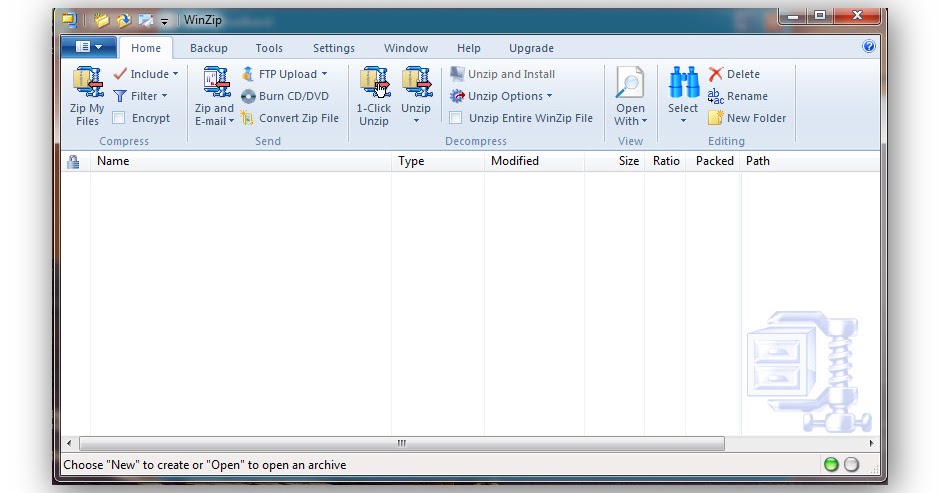Image resolution: width=940 pixels, height=493 pixels.
Task: Open WinZip help with question mark icon
Action: coord(868,47)
